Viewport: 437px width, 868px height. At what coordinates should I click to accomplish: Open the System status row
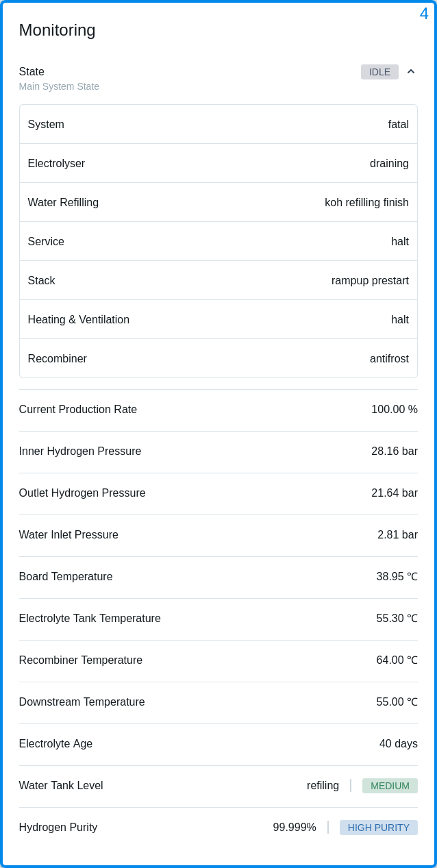218,124
